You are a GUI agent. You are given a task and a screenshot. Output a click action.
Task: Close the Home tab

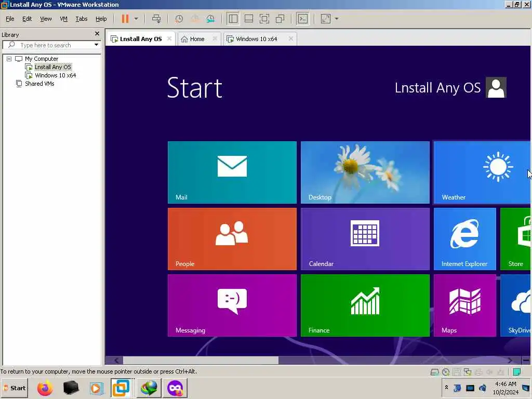click(x=215, y=38)
